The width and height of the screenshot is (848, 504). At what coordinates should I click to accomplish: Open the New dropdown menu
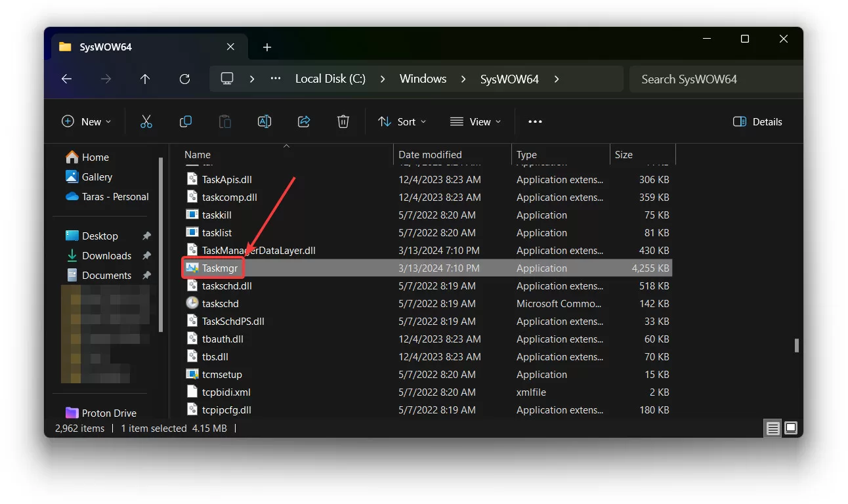87,121
